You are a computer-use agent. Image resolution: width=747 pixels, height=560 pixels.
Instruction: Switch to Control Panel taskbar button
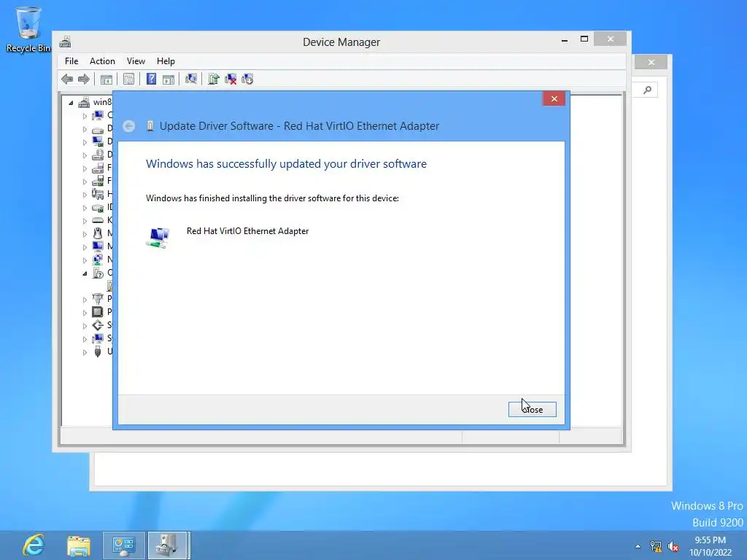point(124,545)
